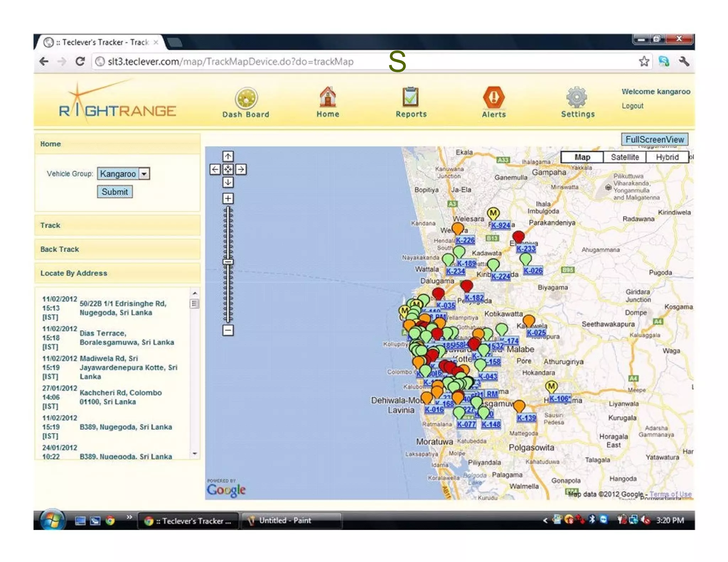Select the Map view type
This screenshot has height=562, width=728.
[582, 157]
